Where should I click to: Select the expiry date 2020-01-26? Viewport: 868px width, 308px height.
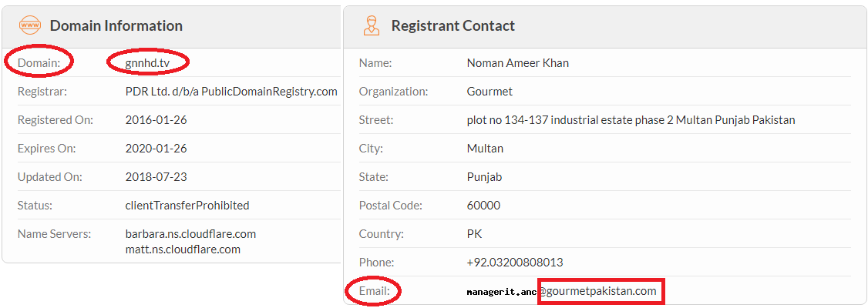point(156,149)
